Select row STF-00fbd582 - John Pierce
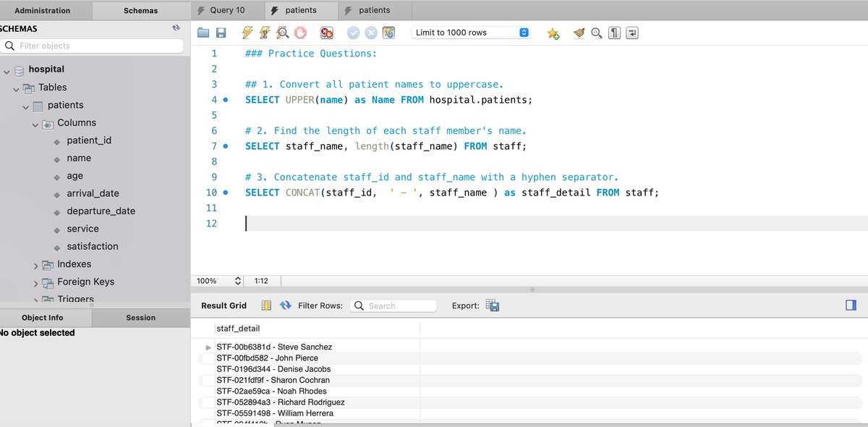Viewport: 868px width, 427px height. (x=267, y=358)
